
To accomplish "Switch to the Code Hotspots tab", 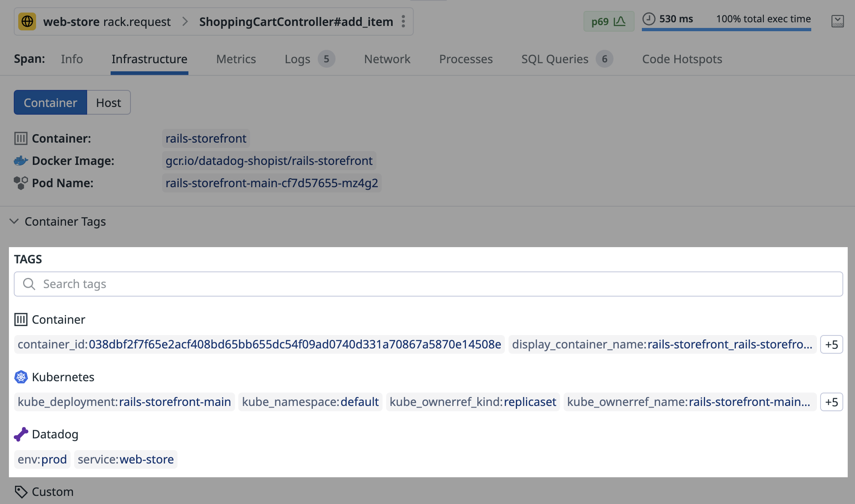I will [x=682, y=59].
